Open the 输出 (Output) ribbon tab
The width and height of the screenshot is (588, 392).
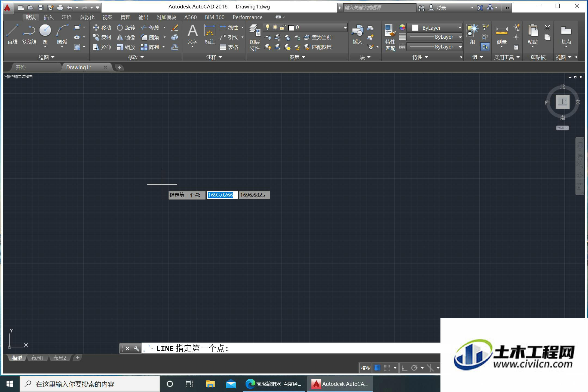[143, 17]
